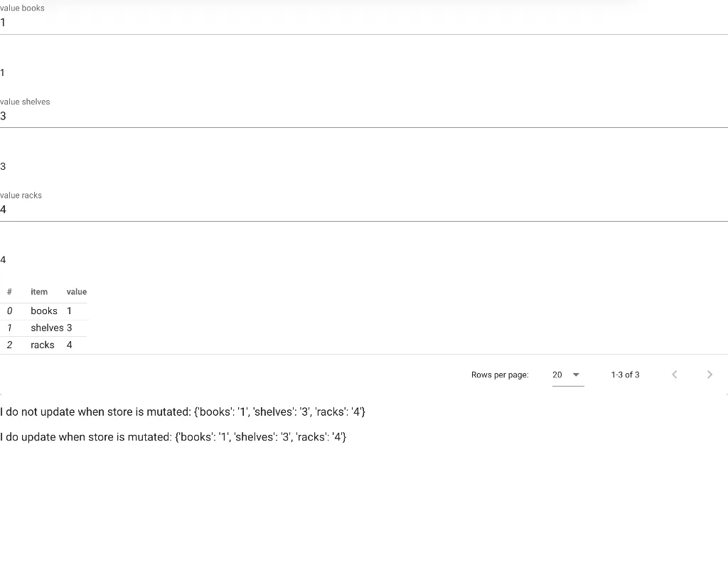728x582 pixels.
Task: Click the Rows per page label
Action: point(500,374)
